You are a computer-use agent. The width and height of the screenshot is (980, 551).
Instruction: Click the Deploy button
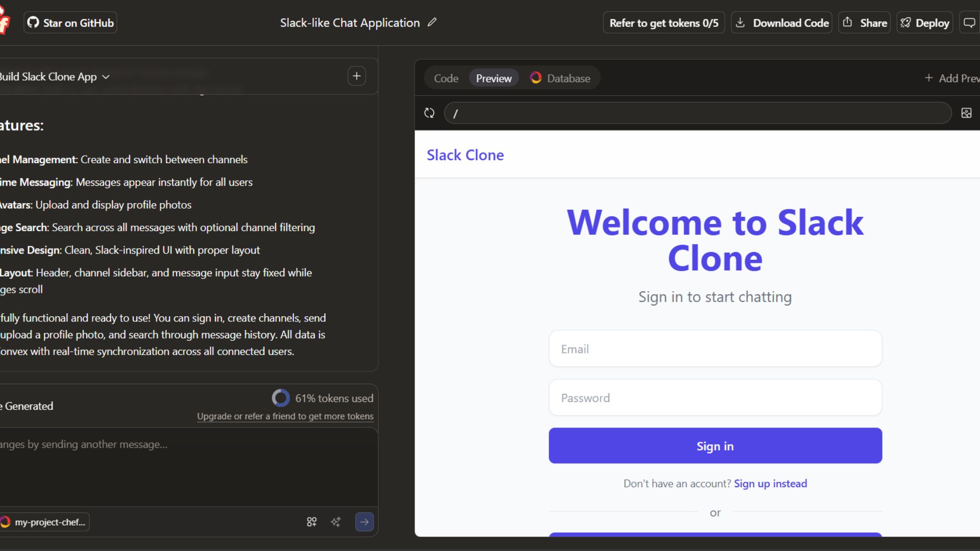point(924,23)
